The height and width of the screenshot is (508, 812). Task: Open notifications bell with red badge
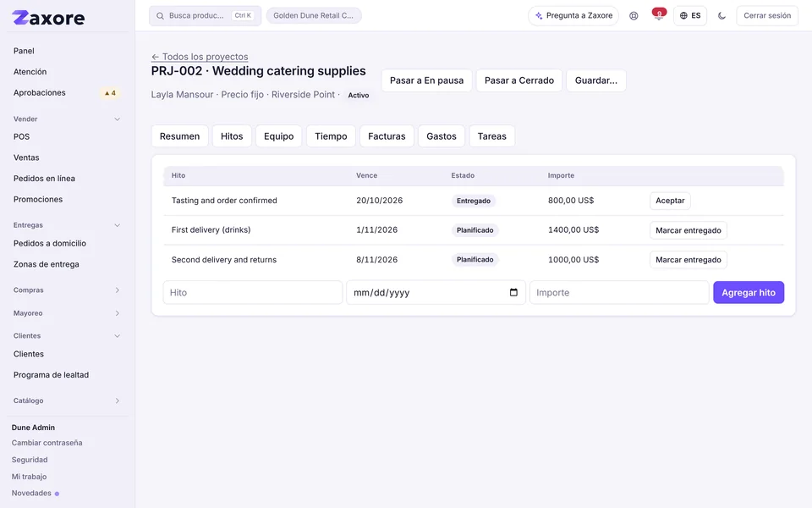[x=659, y=15]
